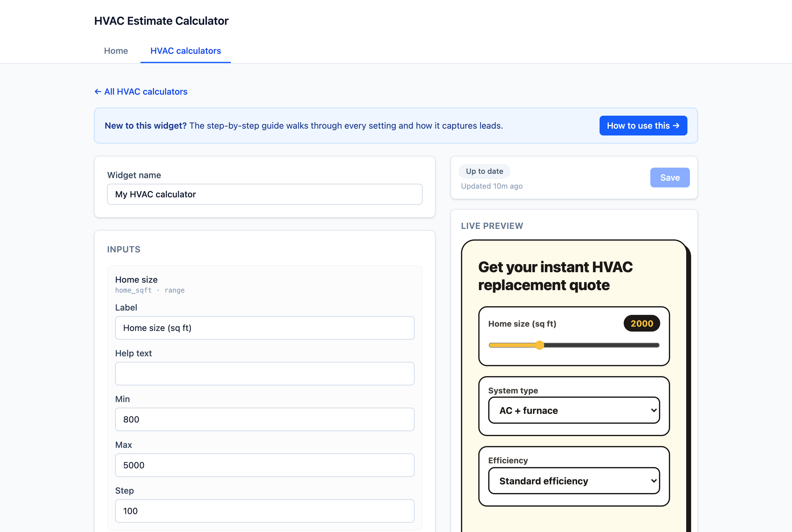The height and width of the screenshot is (532, 792).
Task: Select the Min value field showing 800
Action: click(x=265, y=419)
